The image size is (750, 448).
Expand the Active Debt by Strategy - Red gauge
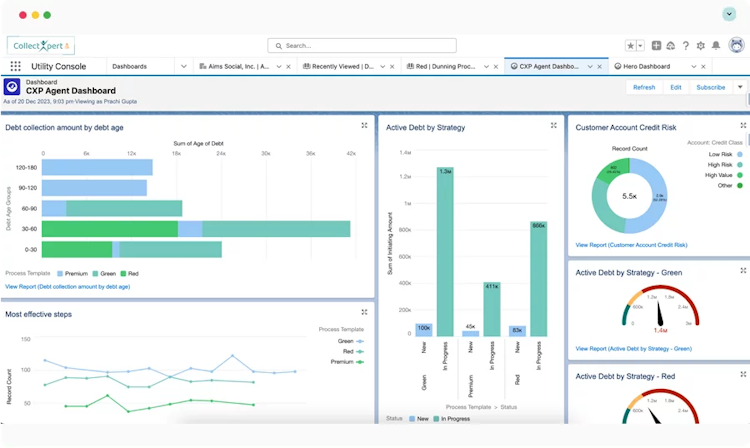743,374
